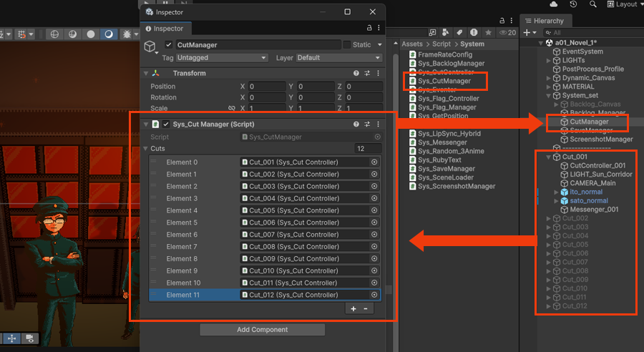644x352 pixels.
Task: Toggle the CutManager active checkbox
Action: click(169, 45)
